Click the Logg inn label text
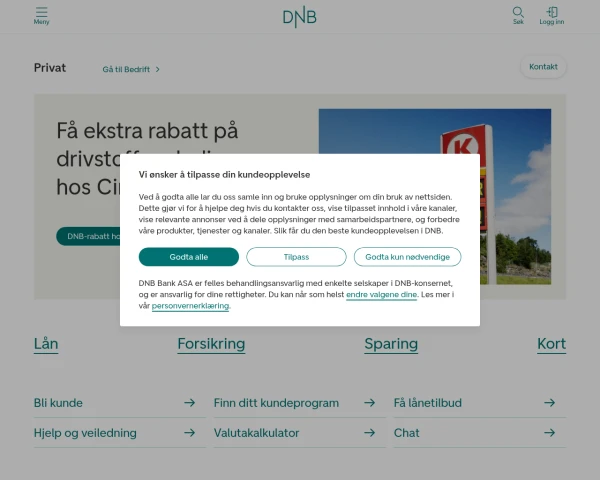The width and height of the screenshot is (600, 480). pyautogui.click(x=552, y=22)
